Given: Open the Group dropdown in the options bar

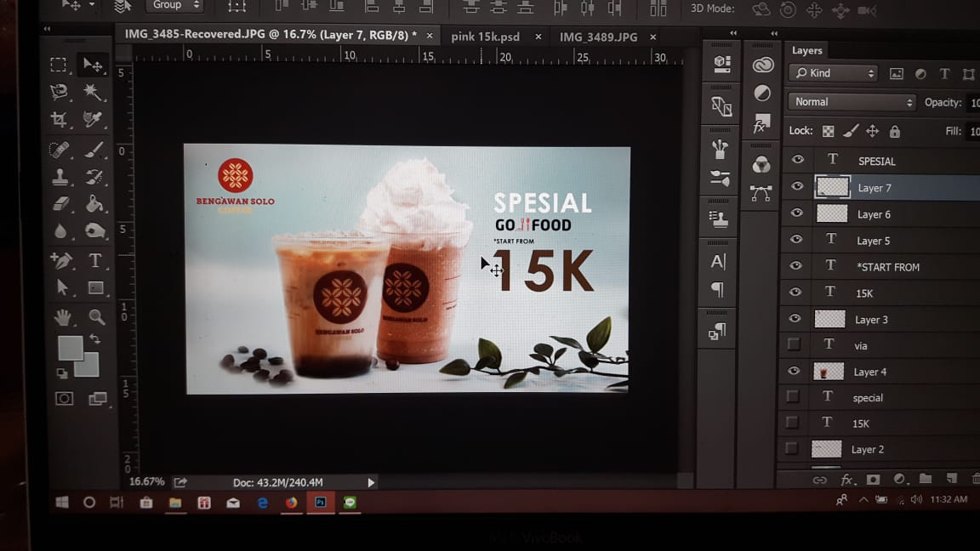Looking at the screenshot, I should point(174,6).
